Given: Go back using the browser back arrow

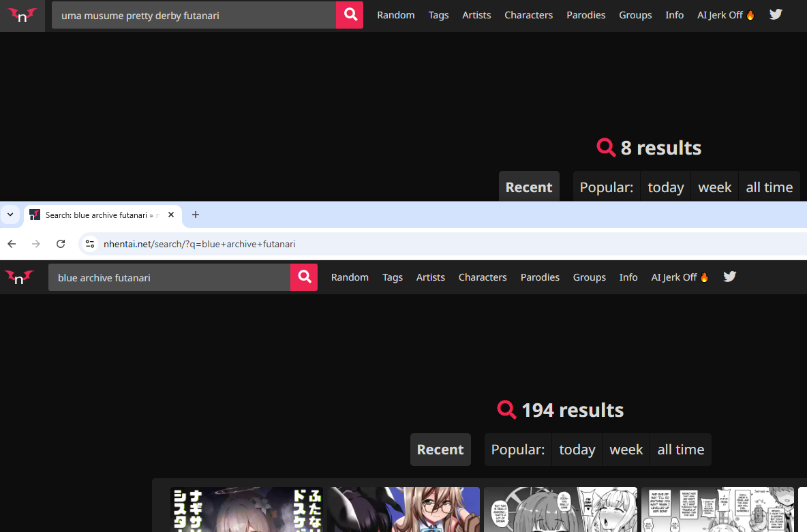Looking at the screenshot, I should tap(12, 244).
